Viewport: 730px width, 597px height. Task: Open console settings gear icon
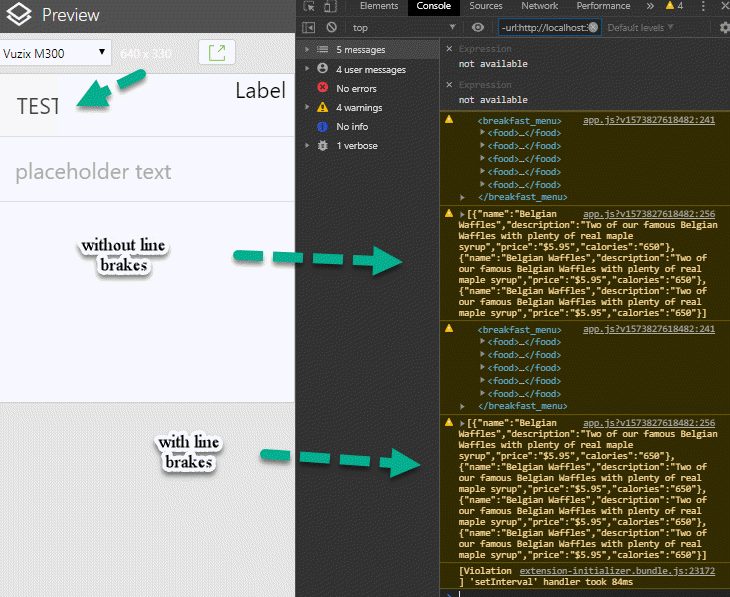[x=725, y=28]
